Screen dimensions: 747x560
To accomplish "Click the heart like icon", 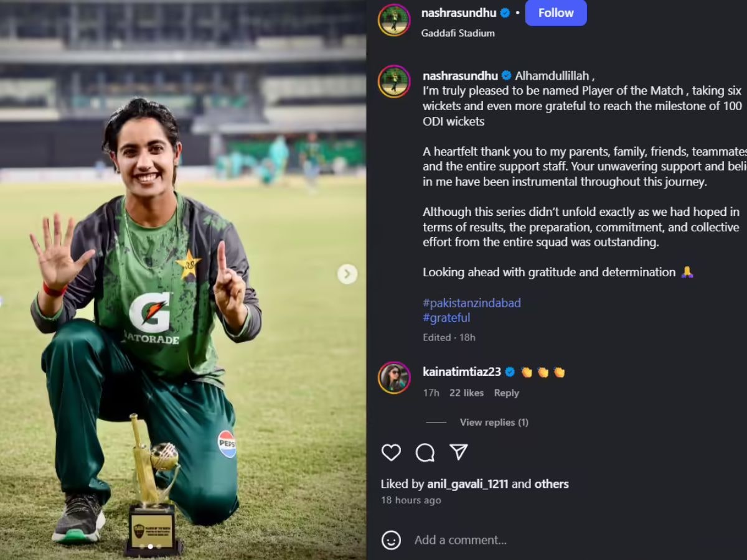I will pyautogui.click(x=391, y=452).
